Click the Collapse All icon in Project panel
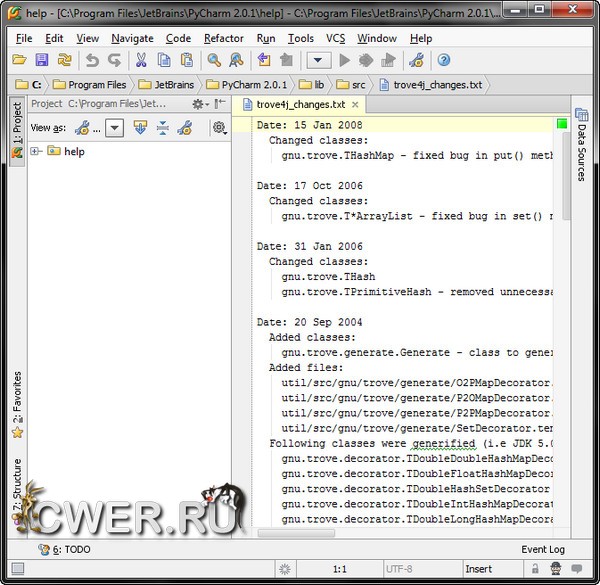This screenshot has width=600, height=585. (163, 128)
